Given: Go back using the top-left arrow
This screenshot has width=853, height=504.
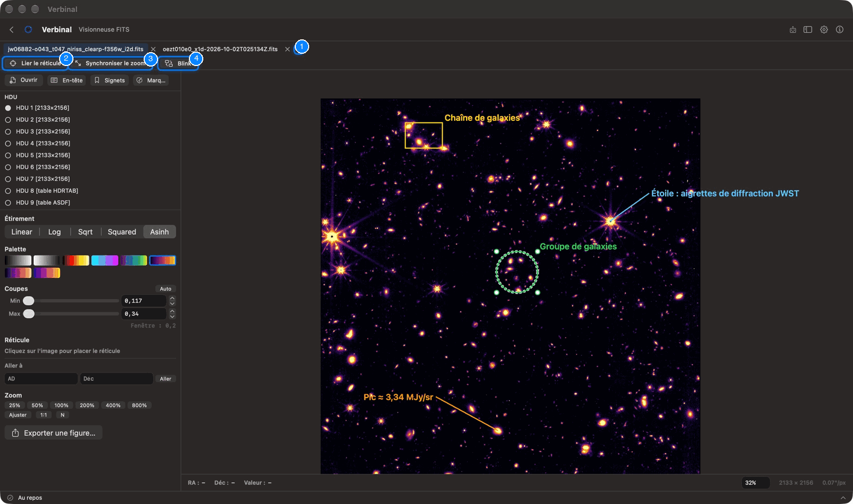Looking at the screenshot, I should 12,30.
